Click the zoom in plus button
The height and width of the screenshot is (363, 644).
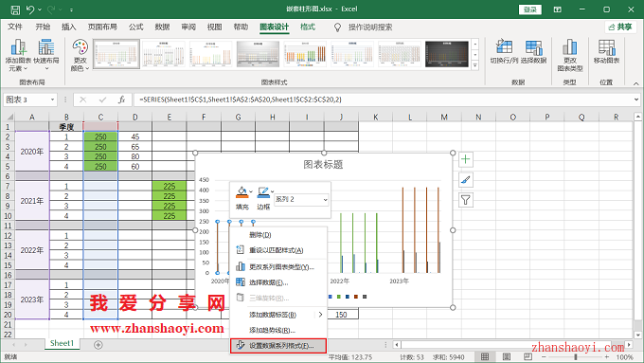(607, 356)
